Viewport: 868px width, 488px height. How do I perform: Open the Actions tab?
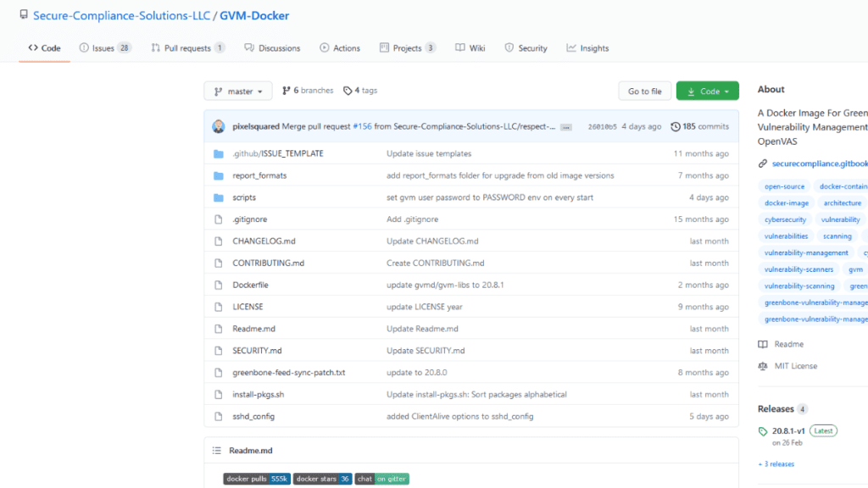tap(340, 48)
